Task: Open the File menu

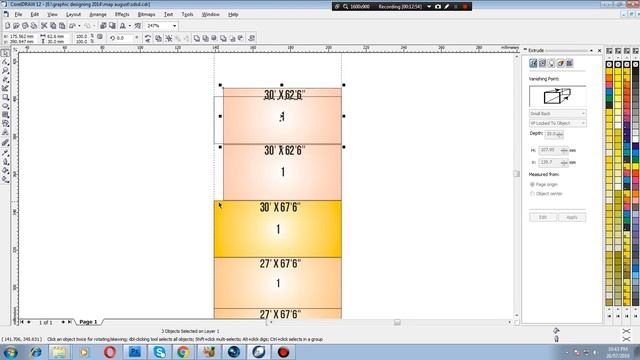Action: click(x=18, y=14)
